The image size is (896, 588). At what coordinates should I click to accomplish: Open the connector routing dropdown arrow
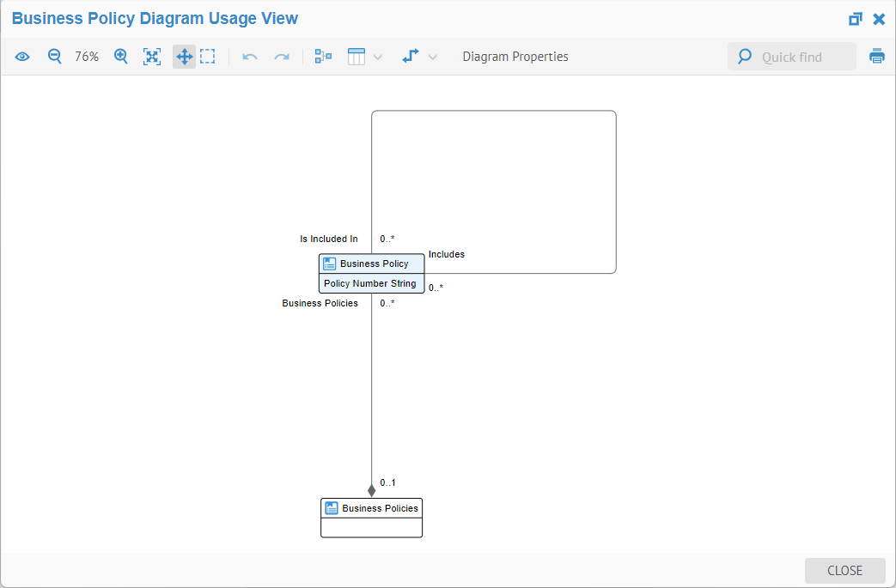tap(433, 58)
